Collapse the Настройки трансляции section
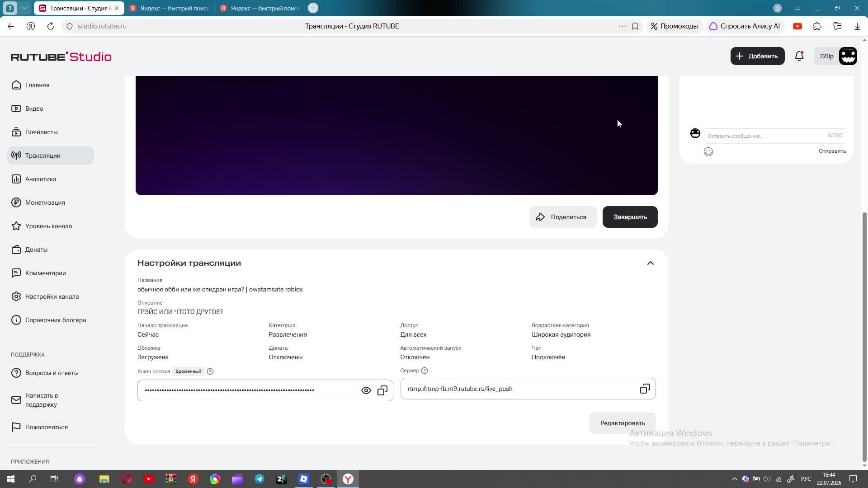This screenshot has height=488, width=868. pyautogui.click(x=651, y=263)
